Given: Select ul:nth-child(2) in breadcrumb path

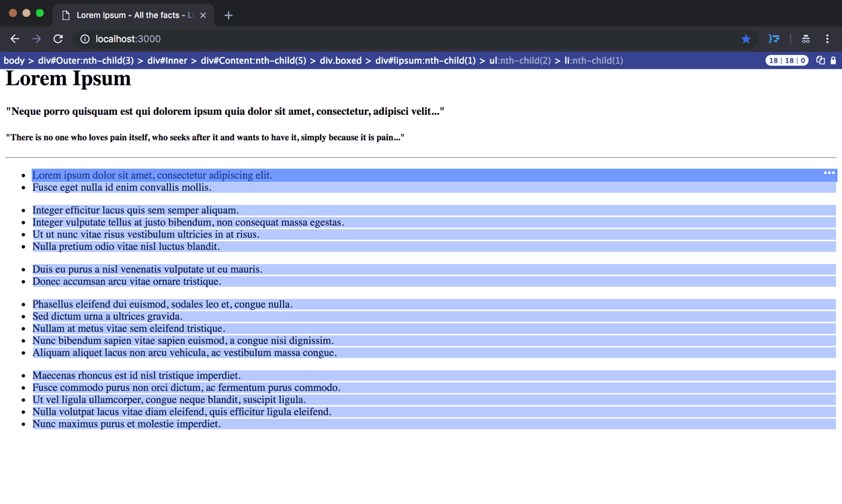Looking at the screenshot, I should [x=520, y=60].
